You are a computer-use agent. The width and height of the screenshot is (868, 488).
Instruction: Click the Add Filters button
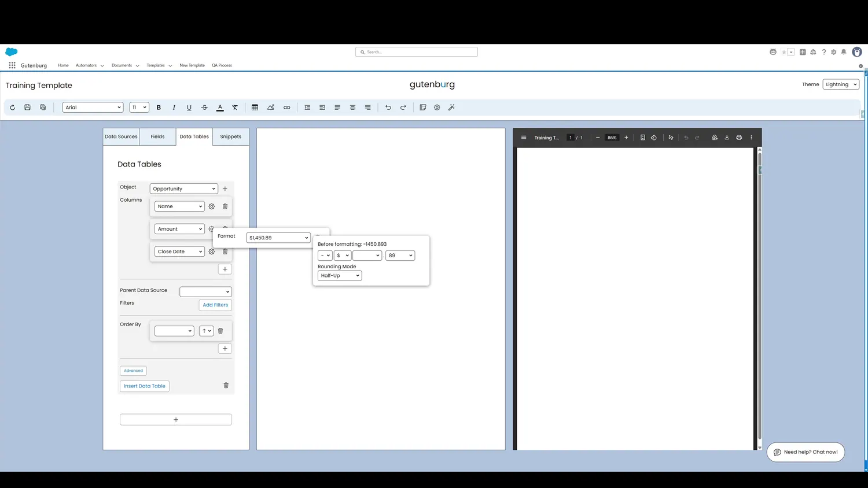pos(215,305)
